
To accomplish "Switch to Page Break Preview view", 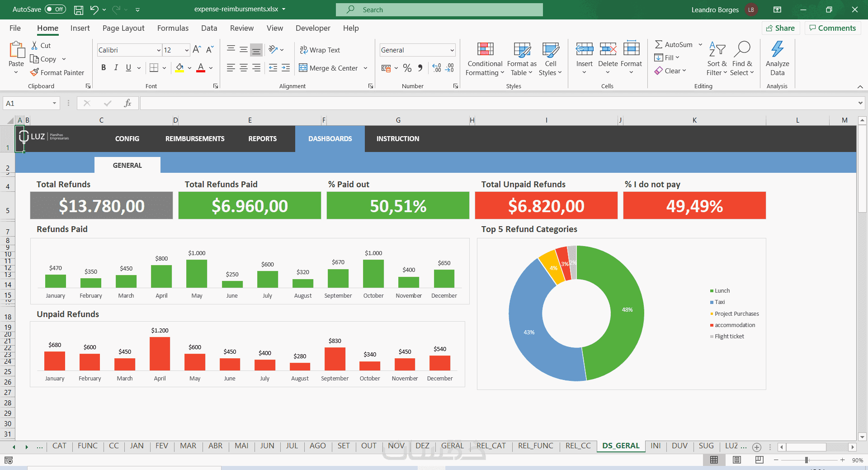I will click(x=759, y=460).
